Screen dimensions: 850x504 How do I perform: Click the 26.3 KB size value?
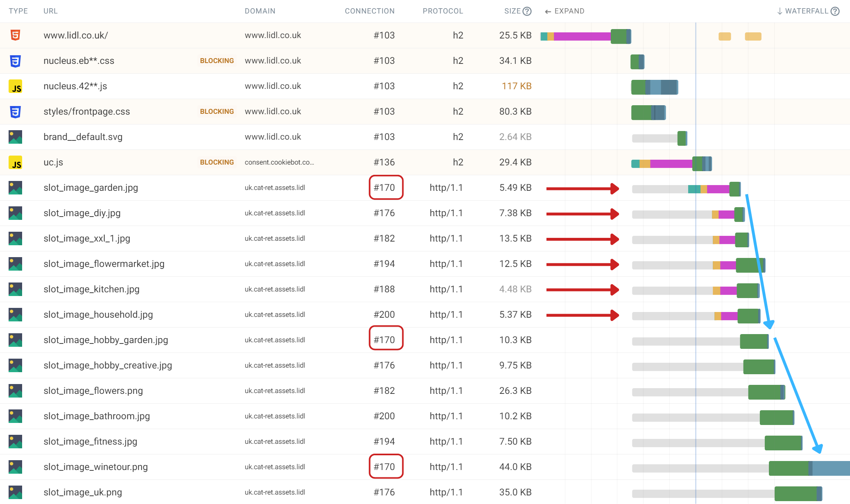(x=515, y=391)
